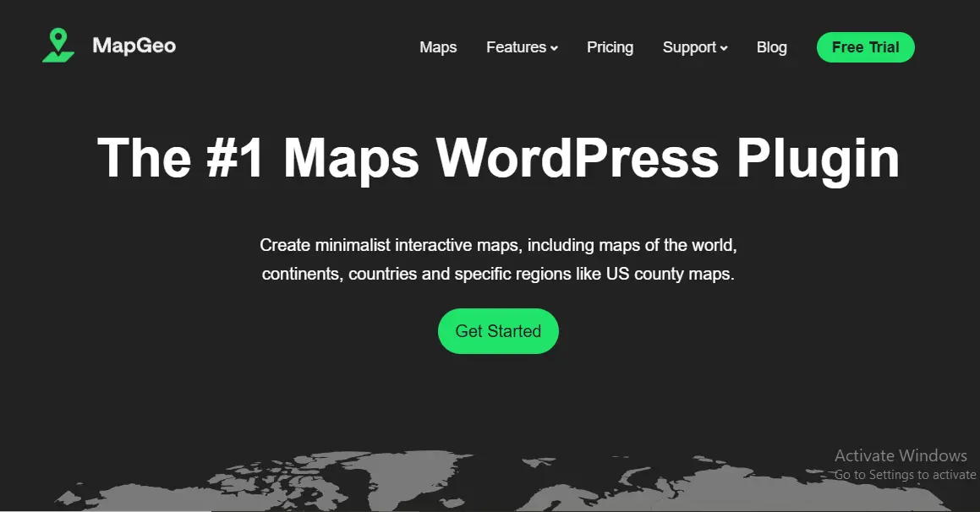This screenshot has width=980, height=512.
Task: Open the Features dropdown in the navigation
Action: pos(516,47)
